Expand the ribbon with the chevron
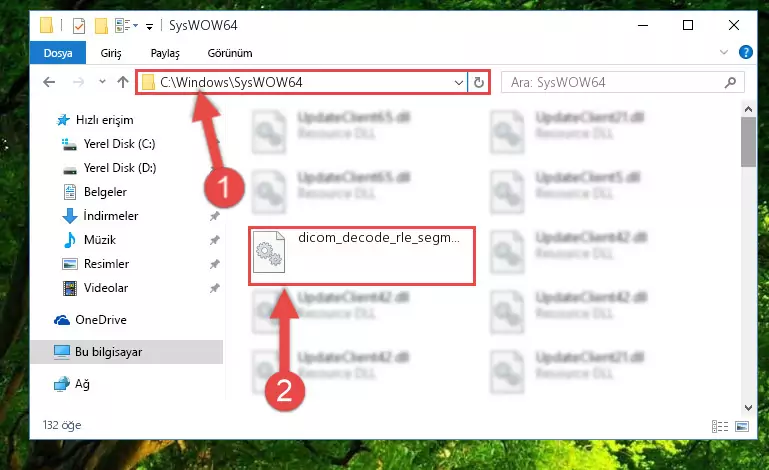Image resolution: width=769 pixels, height=470 pixels. coord(723,52)
